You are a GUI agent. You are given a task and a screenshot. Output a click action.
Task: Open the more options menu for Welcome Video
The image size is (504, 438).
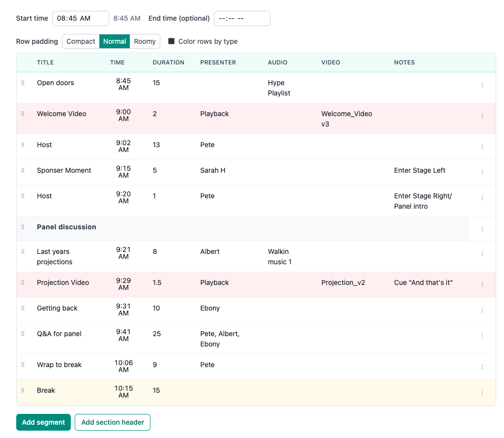[482, 116]
